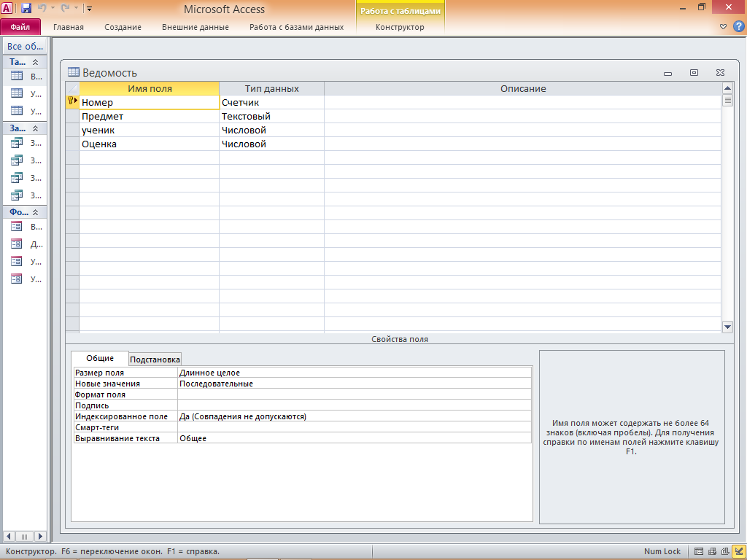The image size is (747, 560).
Task: Click the row selector for Предмет
Action: (x=72, y=116)
